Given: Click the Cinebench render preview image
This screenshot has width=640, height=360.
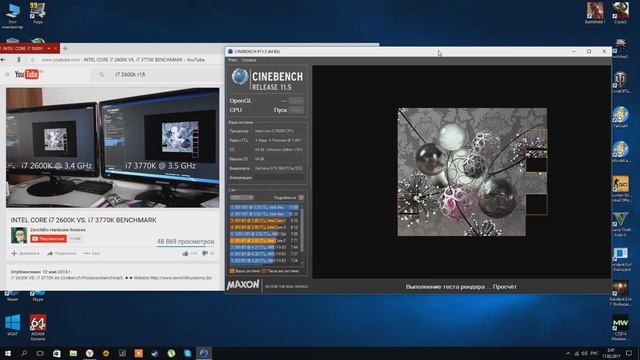Looking at the screenshot, I should click(x=472, y=172).
